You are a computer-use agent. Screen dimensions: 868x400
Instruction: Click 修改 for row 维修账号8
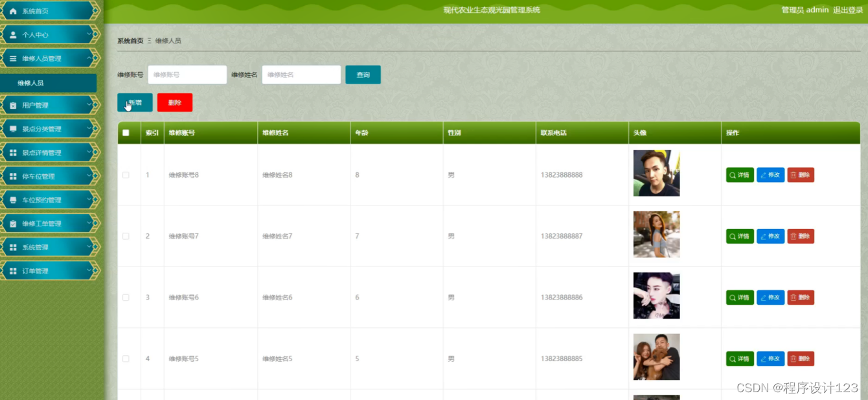770,175
